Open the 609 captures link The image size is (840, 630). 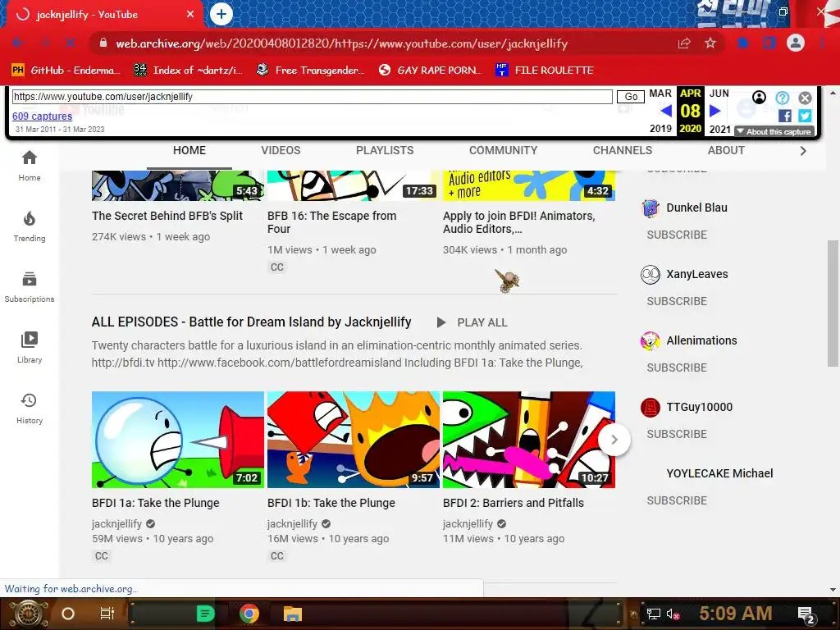[x=42, y=116]
